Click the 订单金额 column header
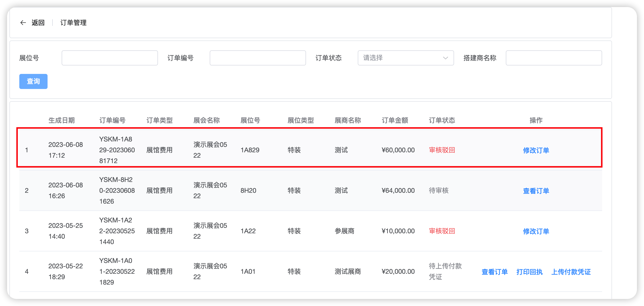The width and height of the screenshot is (644, 306). coord(395,120)
